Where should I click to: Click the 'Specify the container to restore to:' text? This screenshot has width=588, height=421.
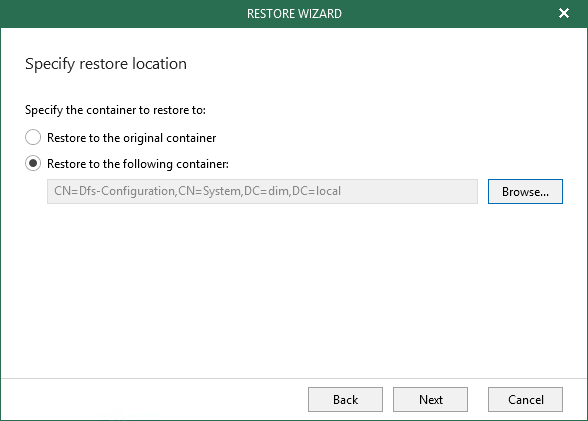(x=116, y=110)
